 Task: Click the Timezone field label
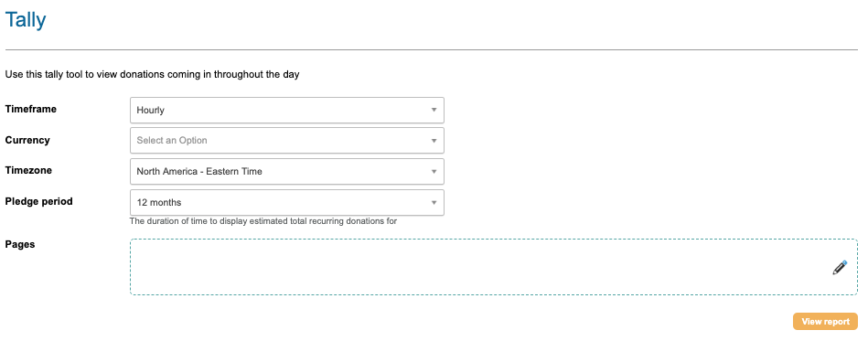tap(28, 170)
